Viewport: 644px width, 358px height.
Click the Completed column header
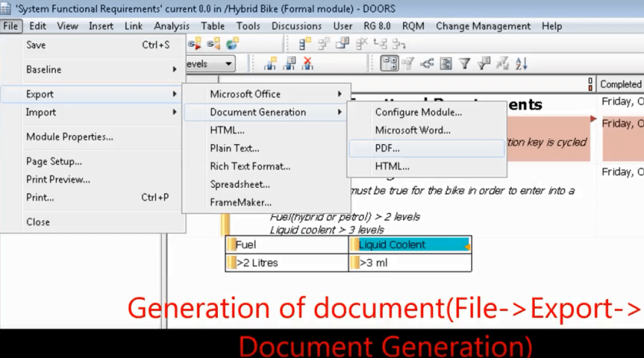coord(620,84)
